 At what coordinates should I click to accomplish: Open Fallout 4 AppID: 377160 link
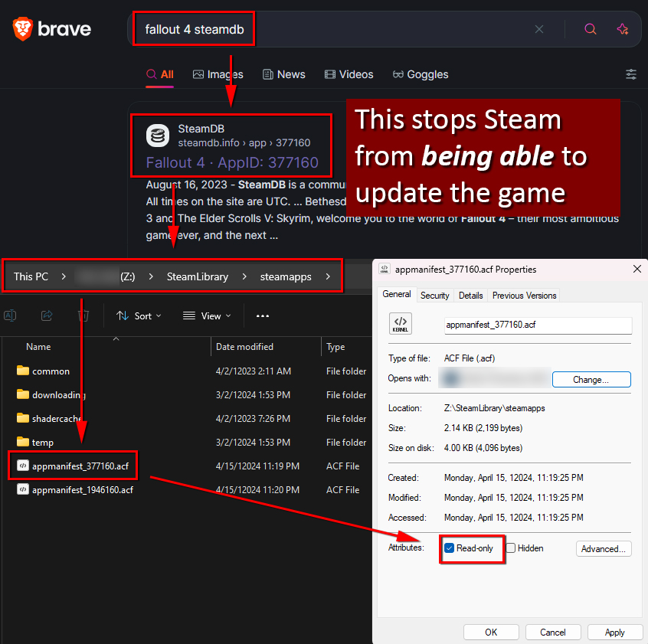pyautogui.click(x=232, y=163)
